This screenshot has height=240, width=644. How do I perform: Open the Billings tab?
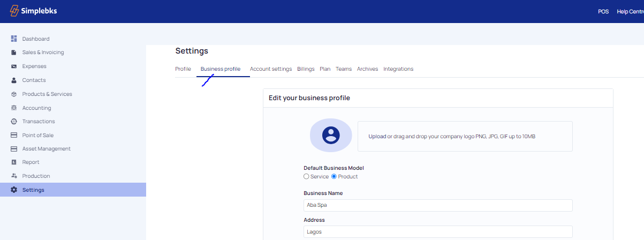306,69
